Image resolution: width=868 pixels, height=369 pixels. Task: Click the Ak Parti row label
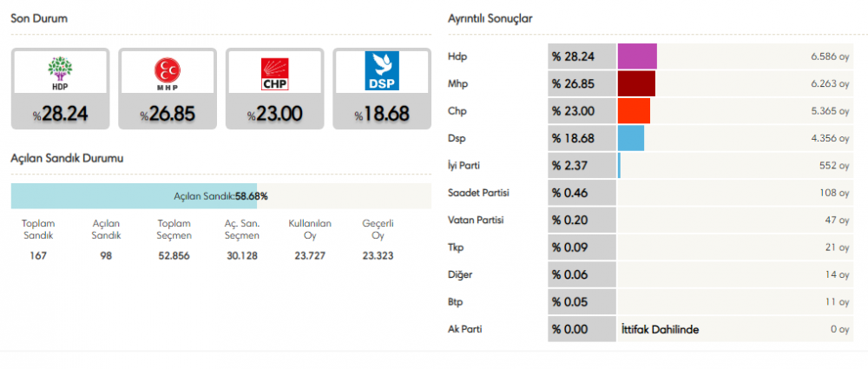(x=464, y=329)
